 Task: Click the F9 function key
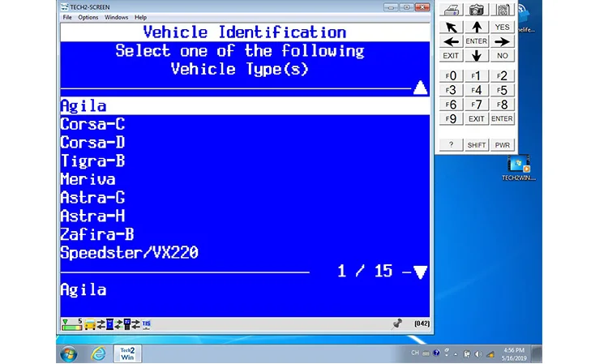click(451, 118)
